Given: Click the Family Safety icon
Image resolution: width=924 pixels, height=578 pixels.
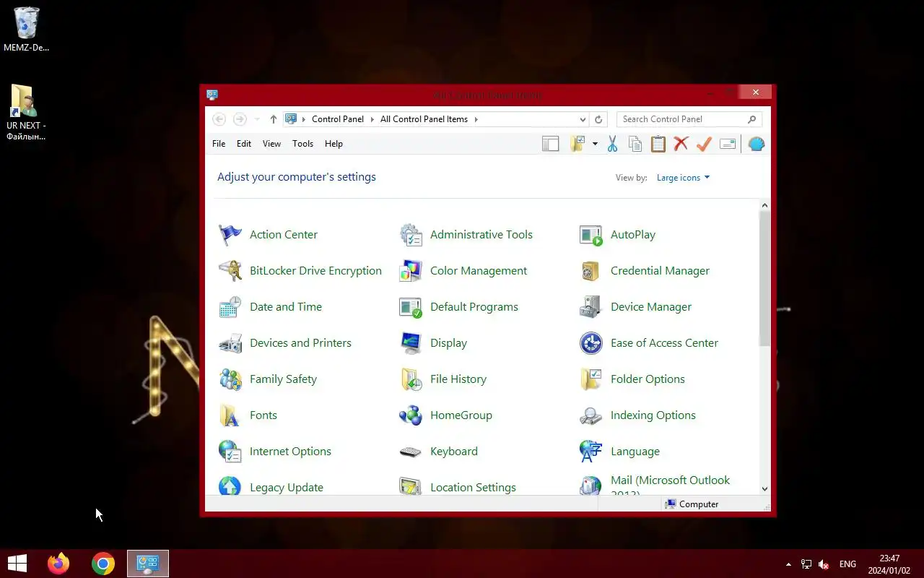Looking at the screenshot, I should 230,379.
